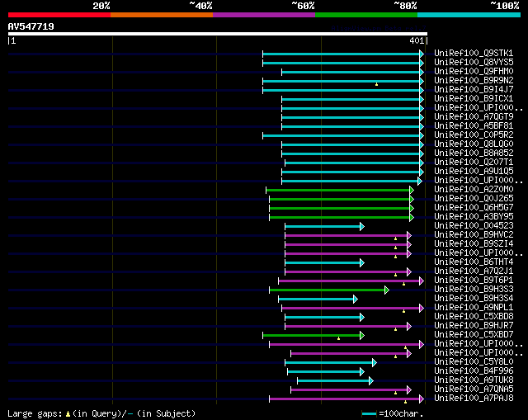Open the UniRef100_B9T6P1 hit label

pos(474,281)
